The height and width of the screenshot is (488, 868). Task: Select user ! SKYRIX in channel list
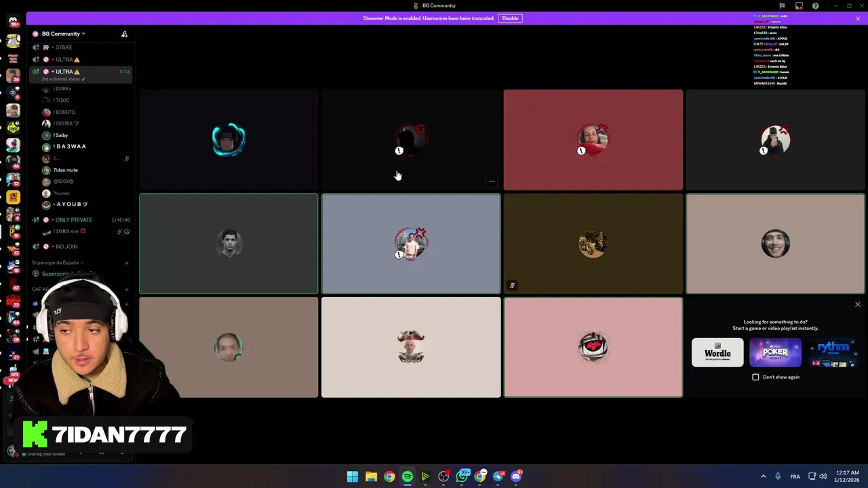65,123
